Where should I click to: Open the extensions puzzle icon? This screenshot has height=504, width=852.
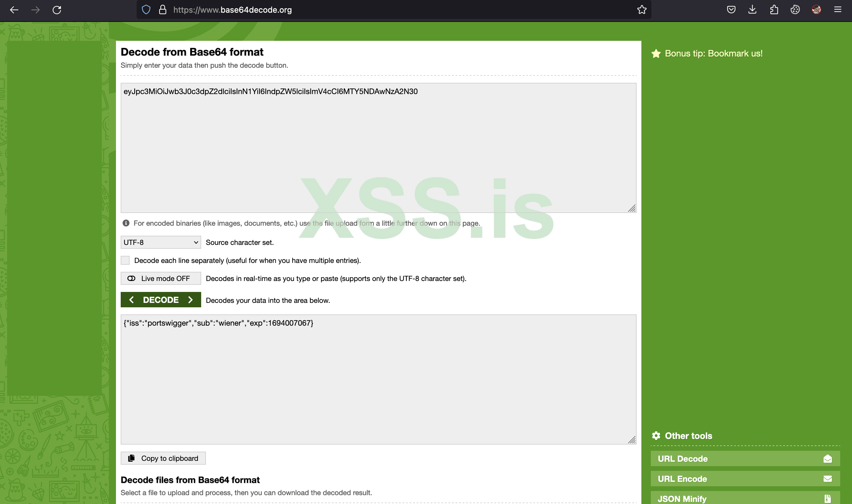(x=774, y=10)
